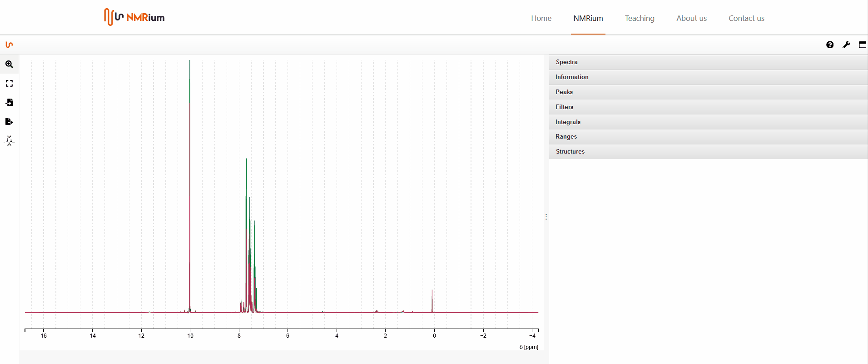Click the small NMRium logo icon
868x364 pixels.
9,45
